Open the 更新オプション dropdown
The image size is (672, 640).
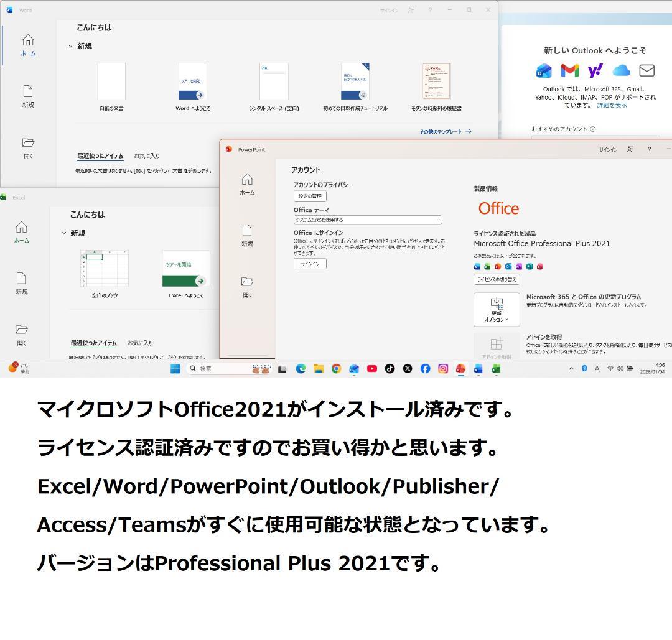pos(496,309)
